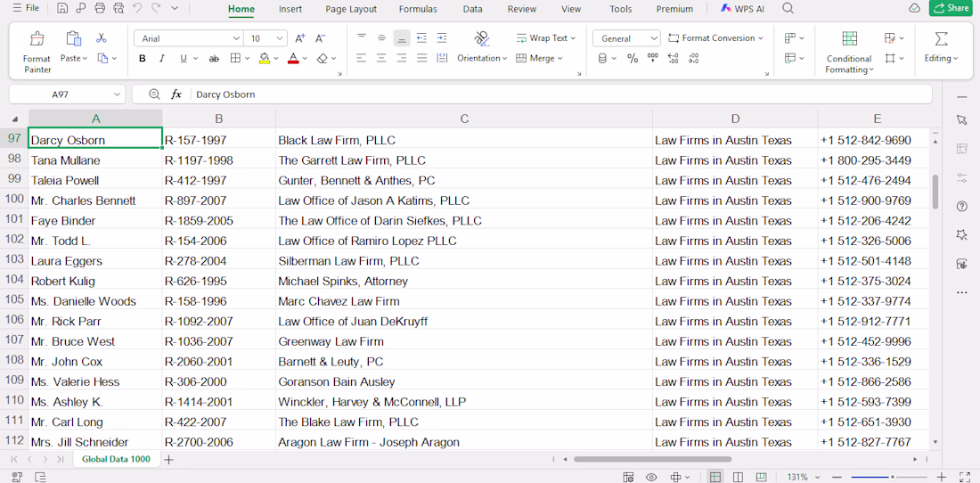
Task: Open the File menu button
Action: click(x=26, y=8)
